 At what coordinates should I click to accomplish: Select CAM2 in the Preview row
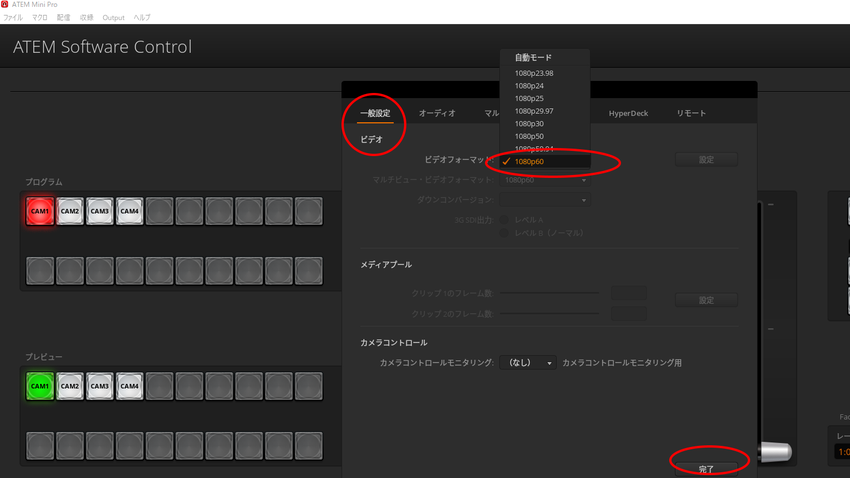pyautogui.click(x=70, y=386)
